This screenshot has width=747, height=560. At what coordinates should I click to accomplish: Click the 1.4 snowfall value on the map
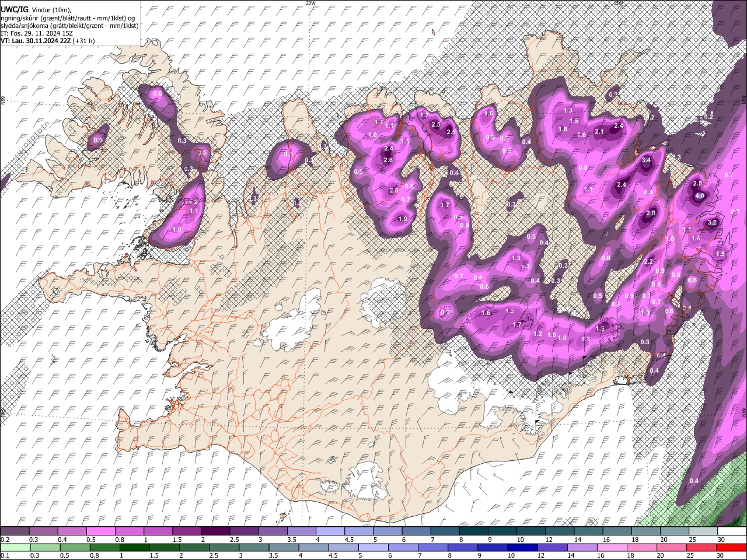click(x=696, y=239)
